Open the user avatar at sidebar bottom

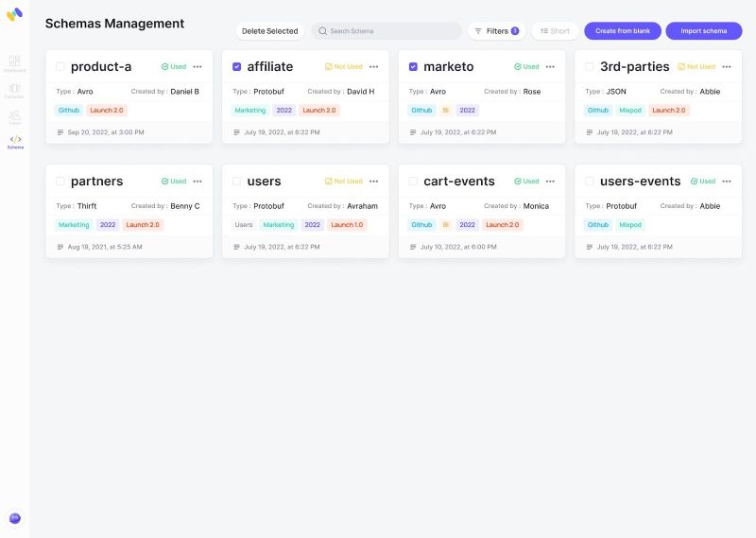(15, 518)
